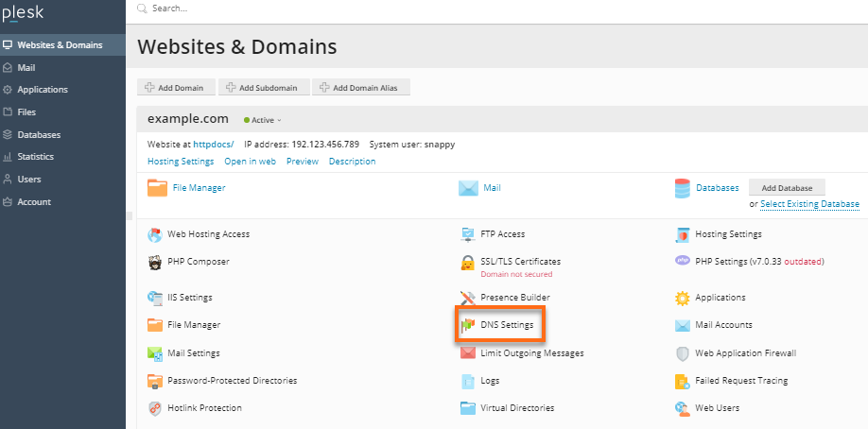Click the Mail envelope large icon
Image resolution: width=868 pixels, height=429 pixels.
[x=468, y=188]
